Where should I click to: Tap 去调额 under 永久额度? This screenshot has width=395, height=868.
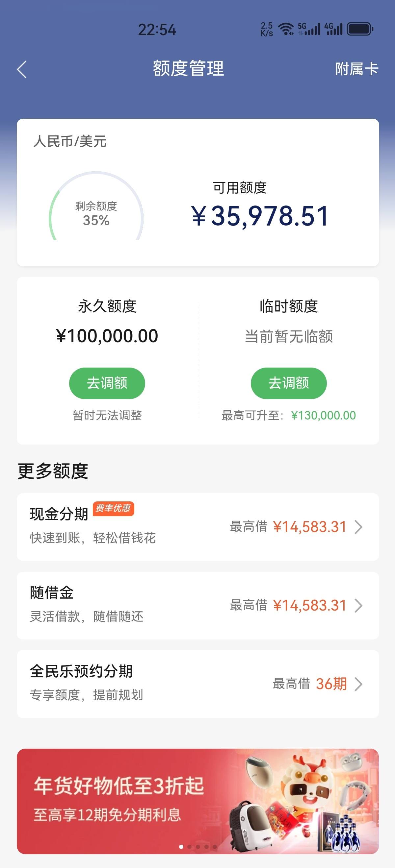(107, 383)
